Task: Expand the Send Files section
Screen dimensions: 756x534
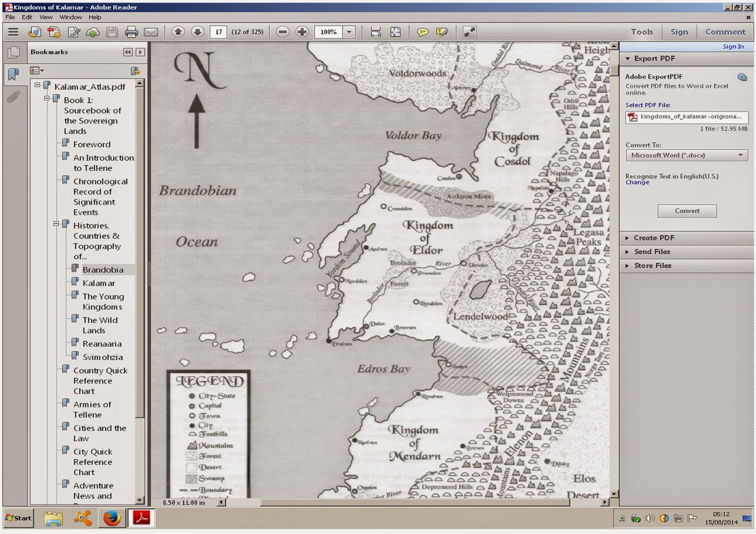Action: point(627,252)
